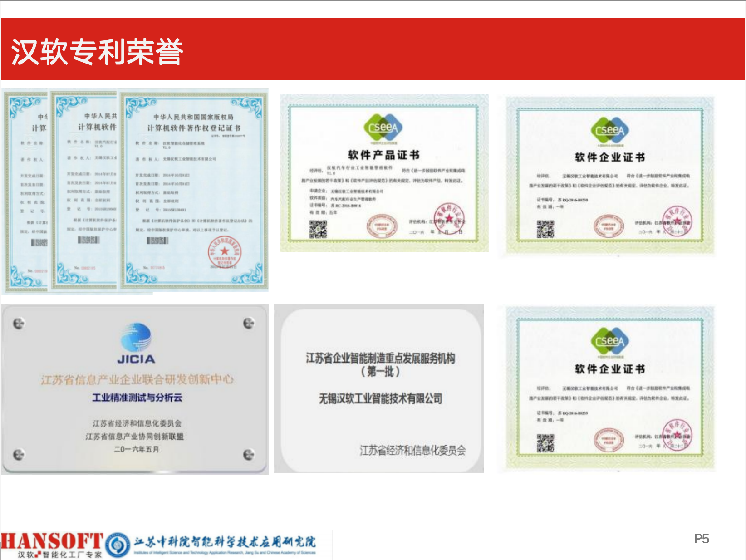Click the calligraphy institute name in the footer
The image size is (746, 560).
click(225, 542)
